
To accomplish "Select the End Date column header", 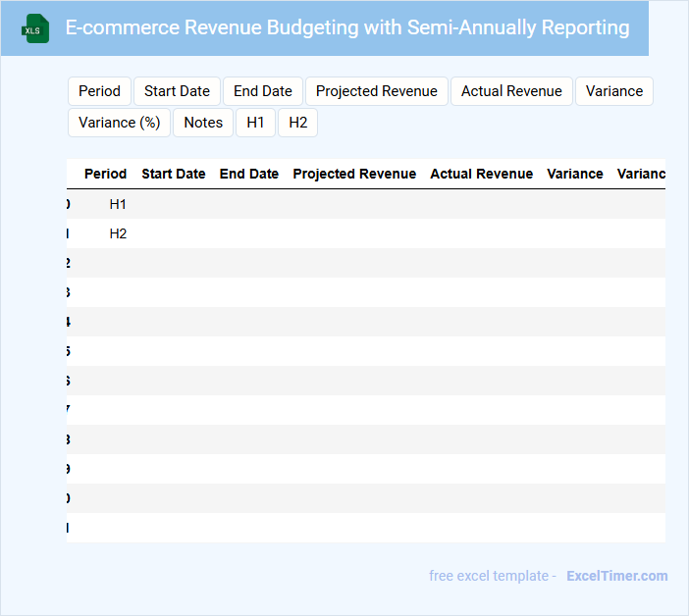I will (249, 174).
